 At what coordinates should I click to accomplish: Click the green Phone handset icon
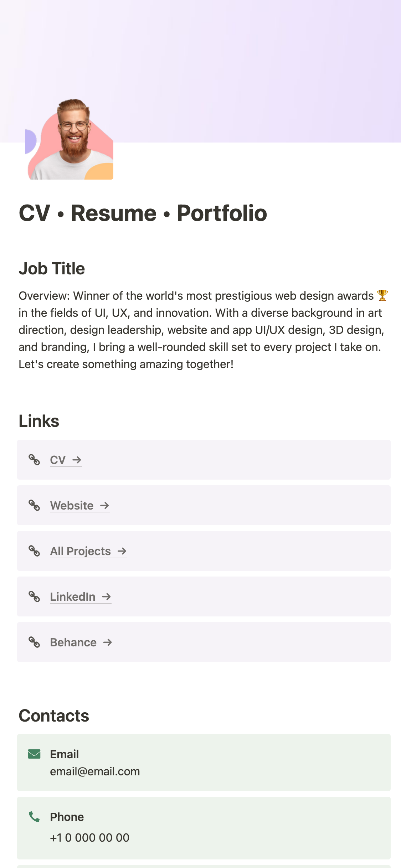tap(34, 817)
